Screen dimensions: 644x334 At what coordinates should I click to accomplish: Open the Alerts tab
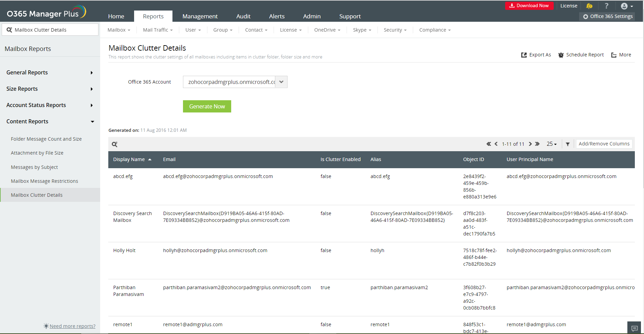pos(277,16)
